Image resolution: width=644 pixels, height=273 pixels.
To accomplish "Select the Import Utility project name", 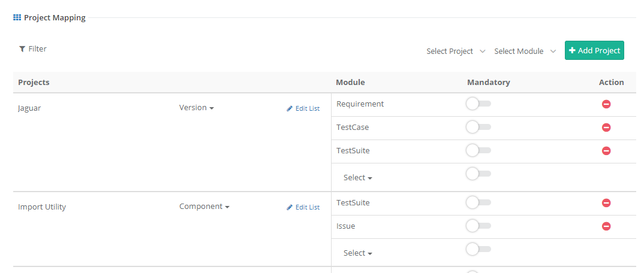I will 42,207.
